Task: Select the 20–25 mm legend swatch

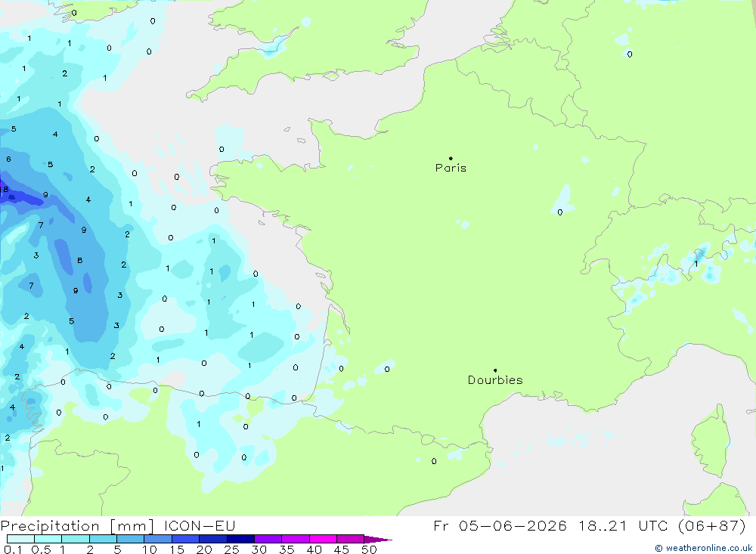Action: click(x=213, y=539)
